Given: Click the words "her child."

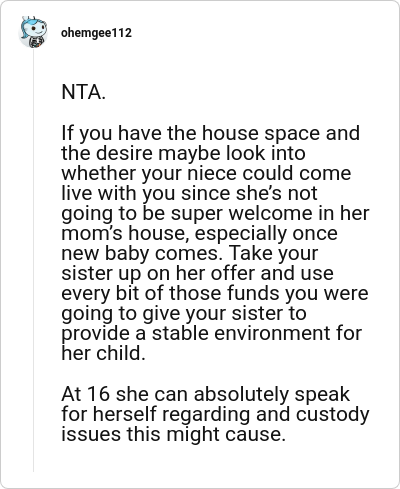Looking at the screenshot, I should coord(103,353).
